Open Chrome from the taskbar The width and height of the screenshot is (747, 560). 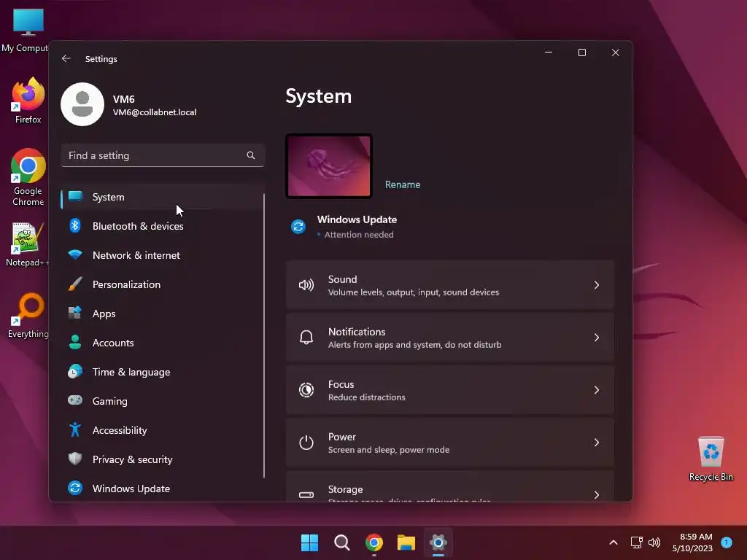click(x=374, y=542)
